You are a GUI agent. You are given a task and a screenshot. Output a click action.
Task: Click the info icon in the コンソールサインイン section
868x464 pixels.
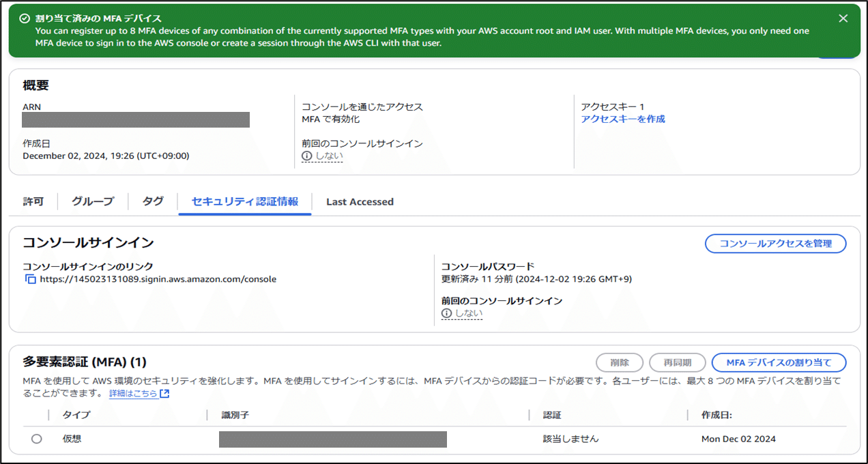445,313
